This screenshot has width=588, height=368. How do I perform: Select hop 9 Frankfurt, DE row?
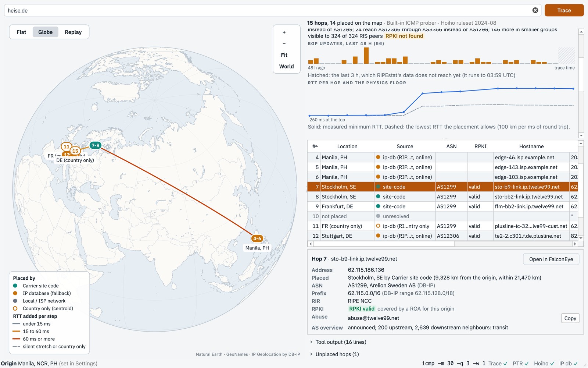tap(442, 206)
